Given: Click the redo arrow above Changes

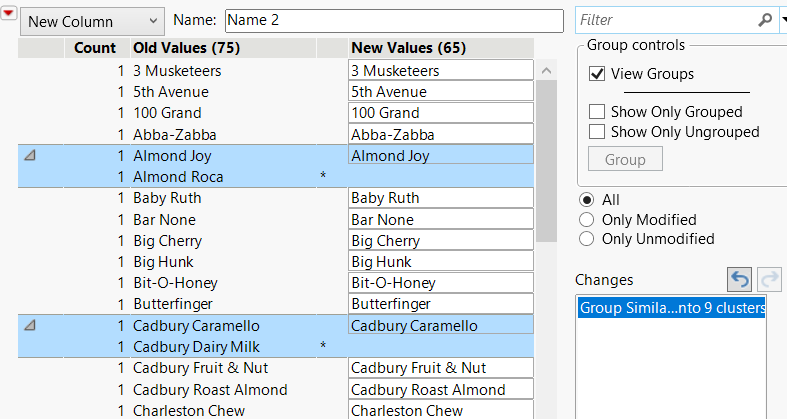Looking at the screenshot, I should (769, 281).
